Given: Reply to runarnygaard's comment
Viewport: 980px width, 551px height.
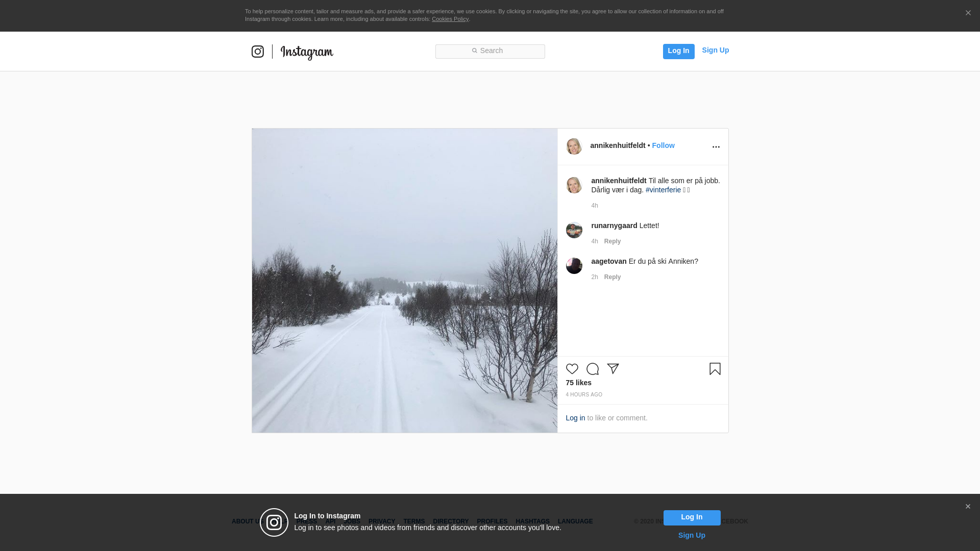Looking at the screenshot, I should pyautogui.click(x=612, y=241).
